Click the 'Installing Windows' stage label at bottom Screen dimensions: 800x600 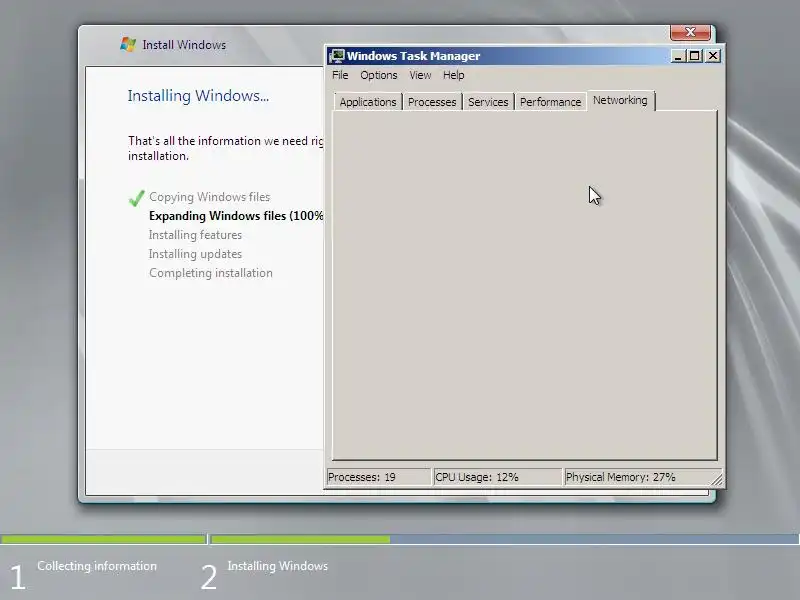(x=278, y=566)
